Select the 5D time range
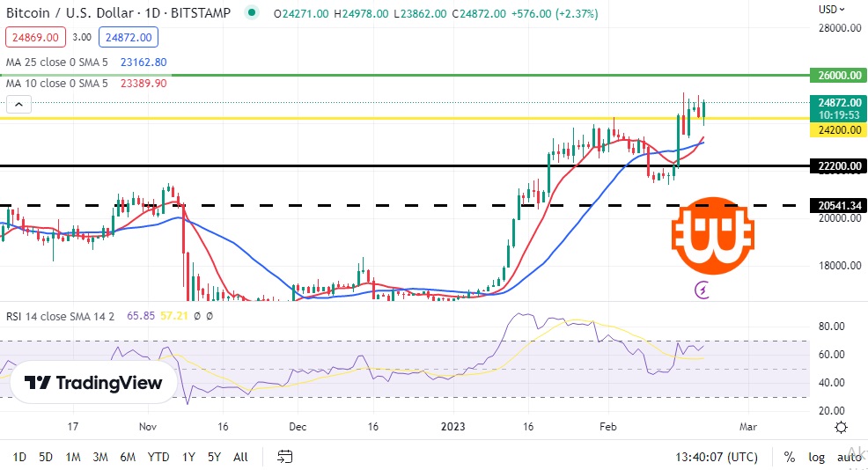This screenshot has width=868, height=470. [x=46, y=458]
